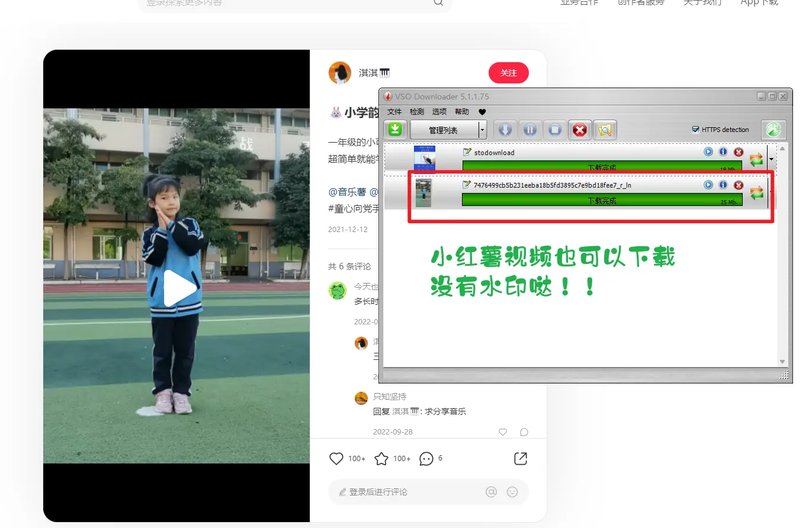Select the 7476499cb5b231... video thumbnail
Screen dimensions: 812x528
[x=423, y=193]
